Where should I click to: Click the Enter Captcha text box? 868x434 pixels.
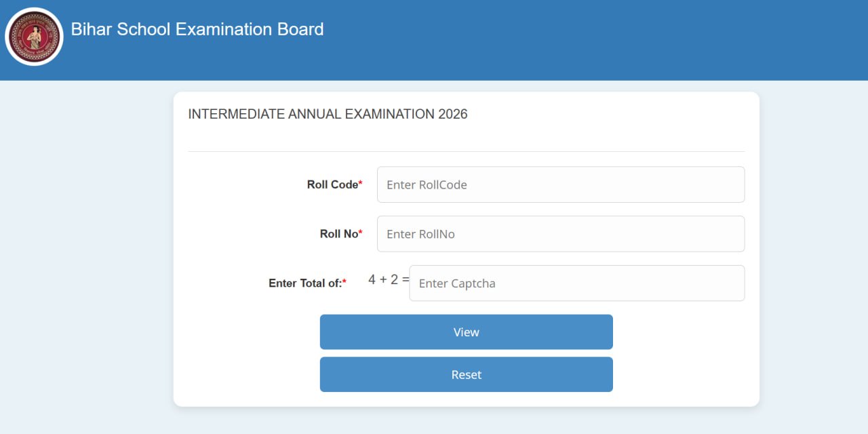(x=577, y=283)
